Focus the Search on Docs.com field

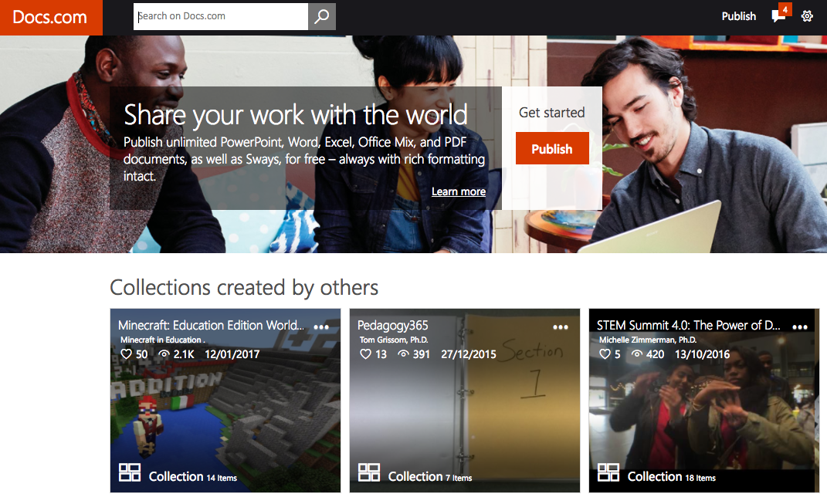(x=221, y=16)
